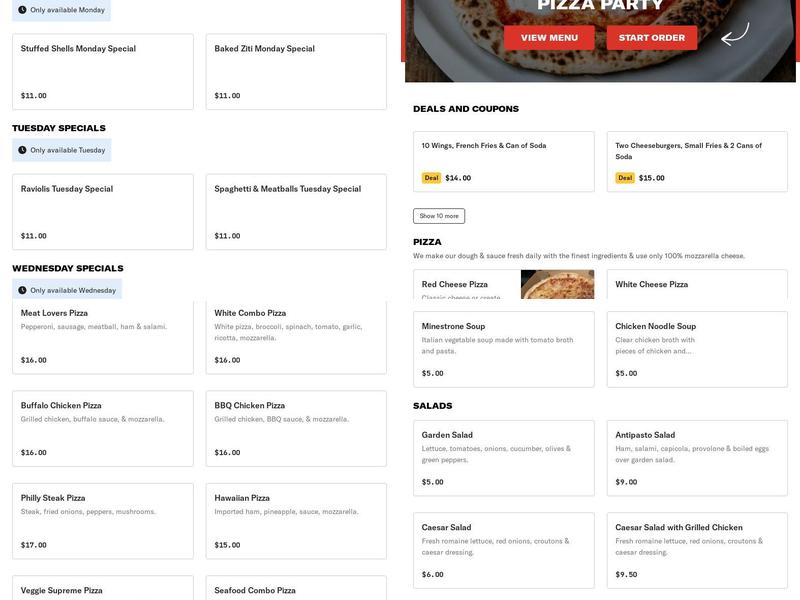Choose Spaghetti & Meatballs Tuesday Special
This screenshot has width=800, height=600.
point(295,210)
